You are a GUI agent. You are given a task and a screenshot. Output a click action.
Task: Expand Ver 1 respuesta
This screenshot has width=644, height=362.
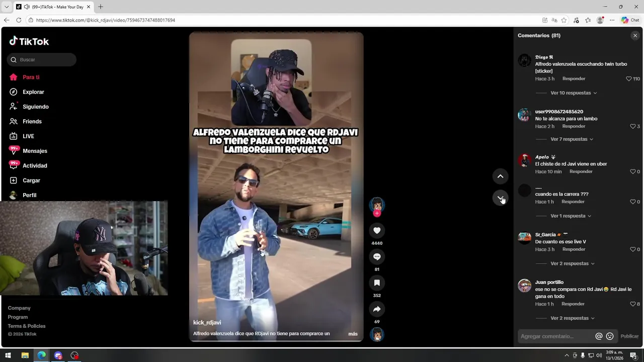(x=571, y=216)
